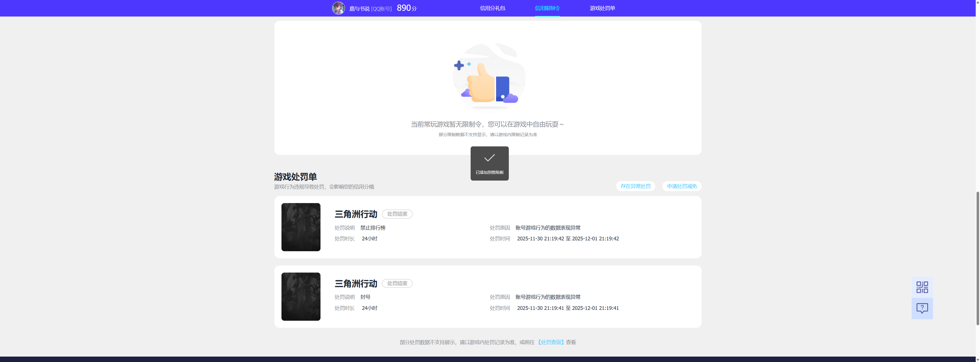Image resolution: width=980 pixels, height=362 pixels.
Task: Open the 【处罚查询】 link
Action: point(550,342)
